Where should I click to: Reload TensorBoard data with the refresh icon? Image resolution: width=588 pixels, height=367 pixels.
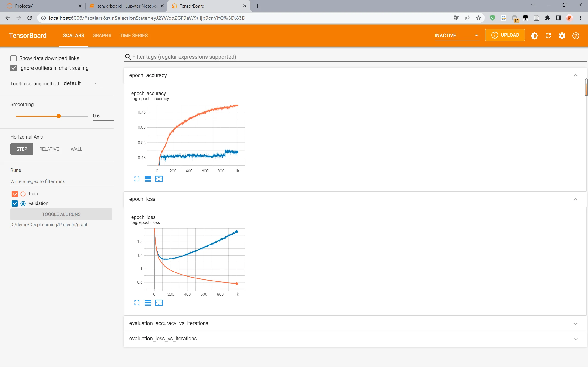tap(548, 36)
